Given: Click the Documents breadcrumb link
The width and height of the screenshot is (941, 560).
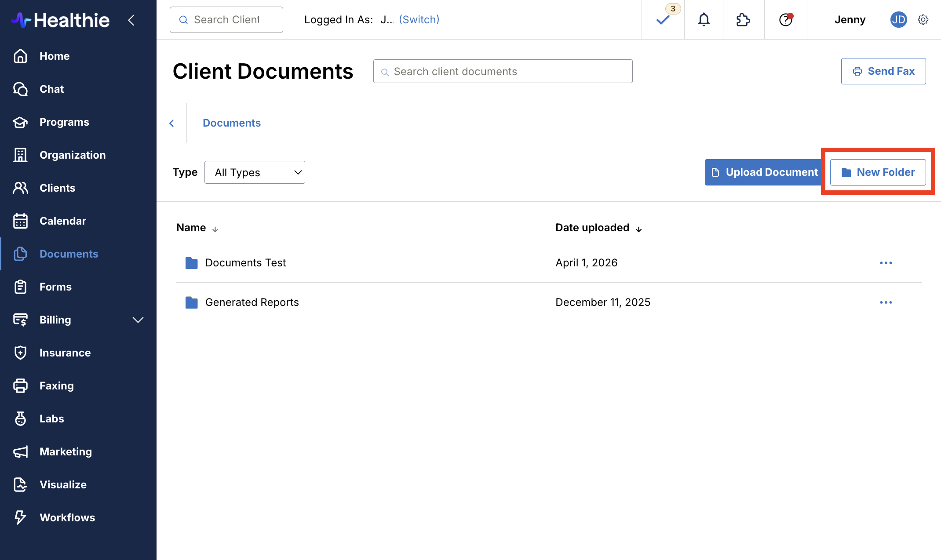Looking at the screenshot, I should [232, 123].
